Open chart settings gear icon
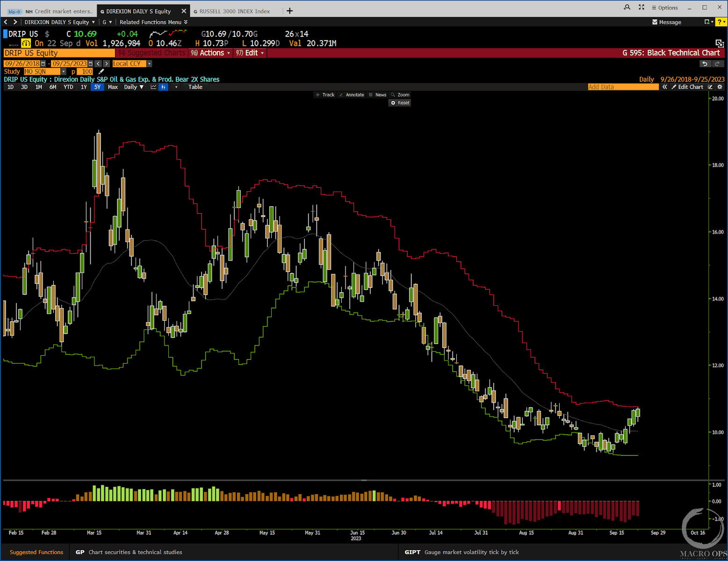728x561 pixels. [x=720, y=87]
